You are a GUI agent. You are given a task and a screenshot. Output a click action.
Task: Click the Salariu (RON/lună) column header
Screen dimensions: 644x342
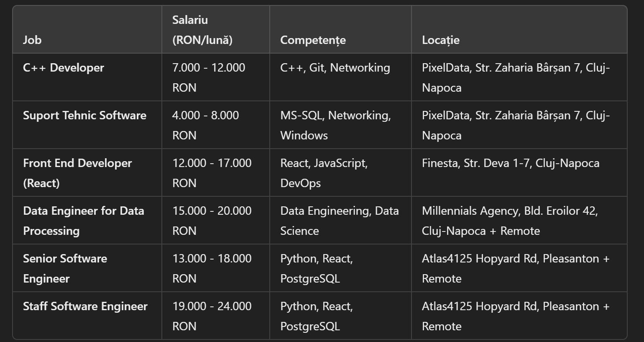click(x=202, y=30)
